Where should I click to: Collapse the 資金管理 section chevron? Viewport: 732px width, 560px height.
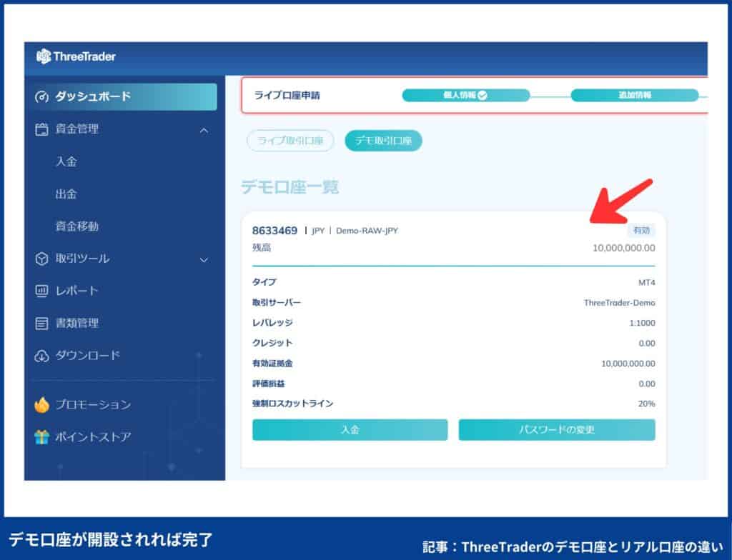coord(204,130)
